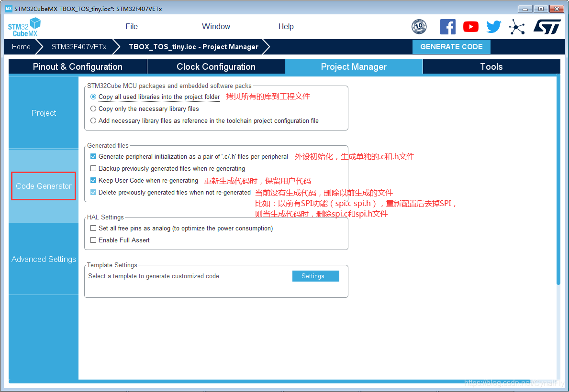Select Add necessary library files as reference option
Image resolution: width=569 pixels, height=392 pixels.
coord(93,121)
